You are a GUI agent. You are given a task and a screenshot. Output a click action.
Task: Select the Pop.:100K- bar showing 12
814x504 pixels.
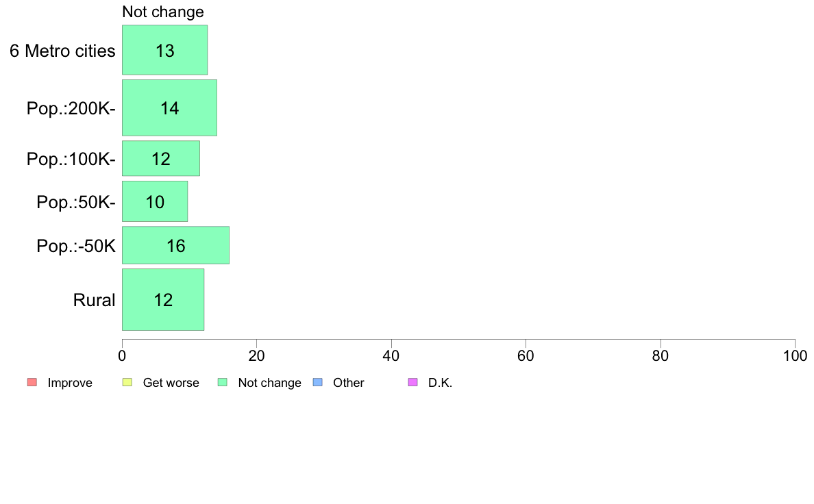pos(161,158)
